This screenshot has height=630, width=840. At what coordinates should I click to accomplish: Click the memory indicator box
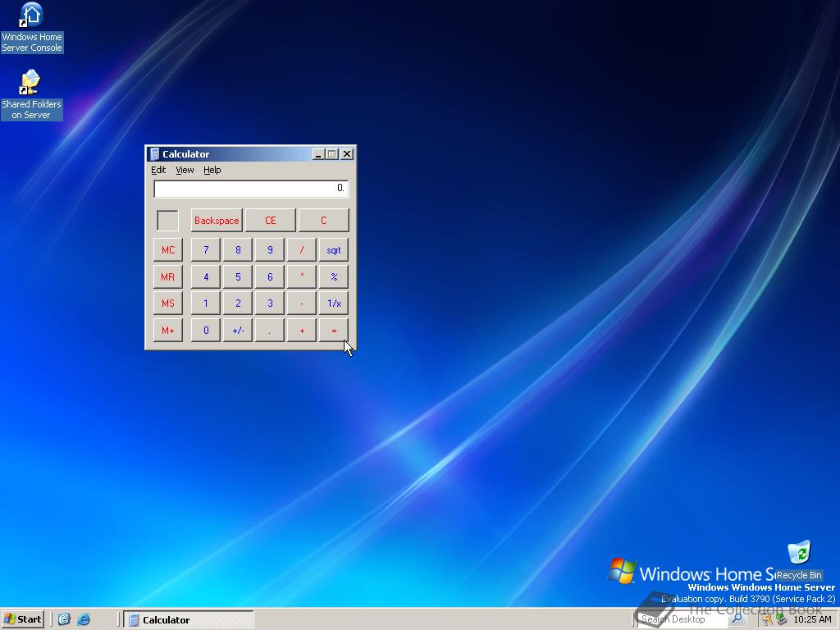[x=167, y=220]
